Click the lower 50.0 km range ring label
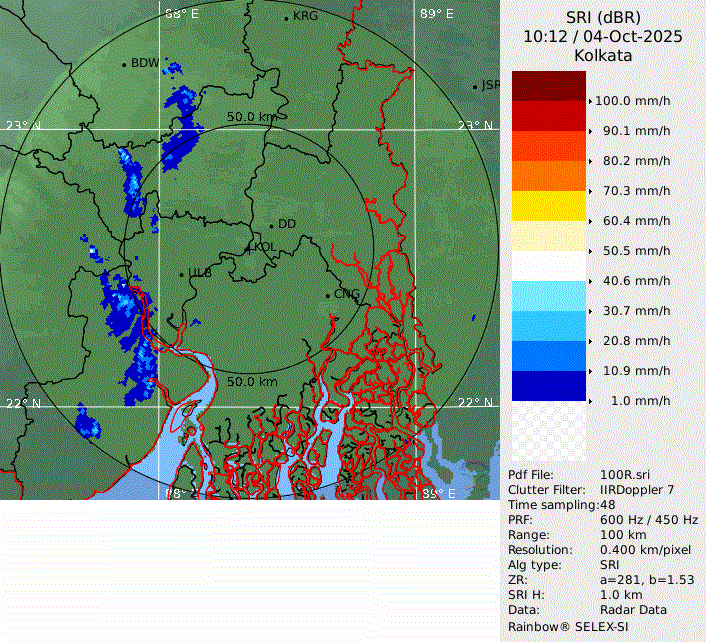Viewport: 706px width, 642px height. (252, 382)
